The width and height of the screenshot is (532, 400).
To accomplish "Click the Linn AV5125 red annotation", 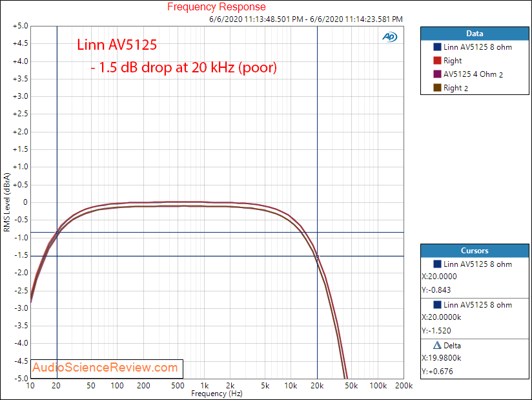I will click(117, 45).
